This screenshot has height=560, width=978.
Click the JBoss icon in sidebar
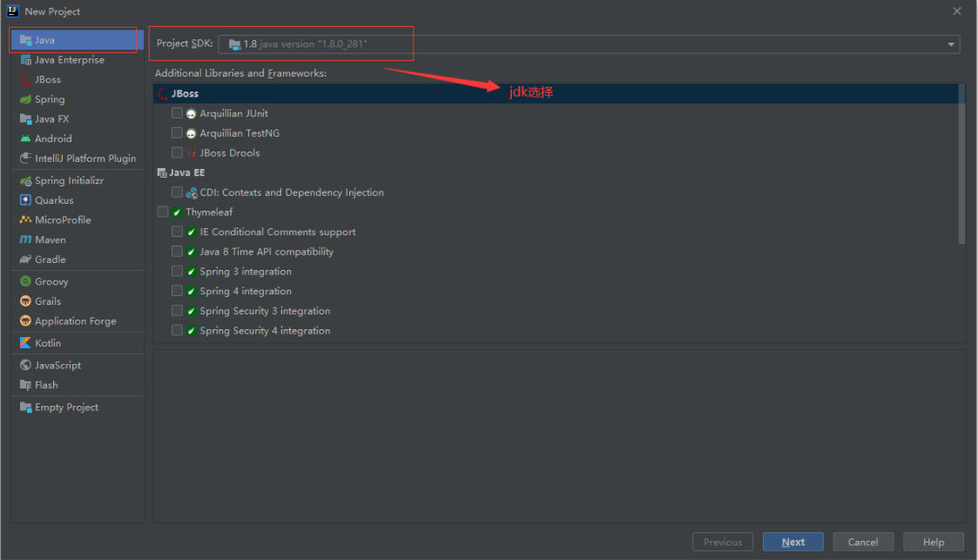(x=25, y=79)
